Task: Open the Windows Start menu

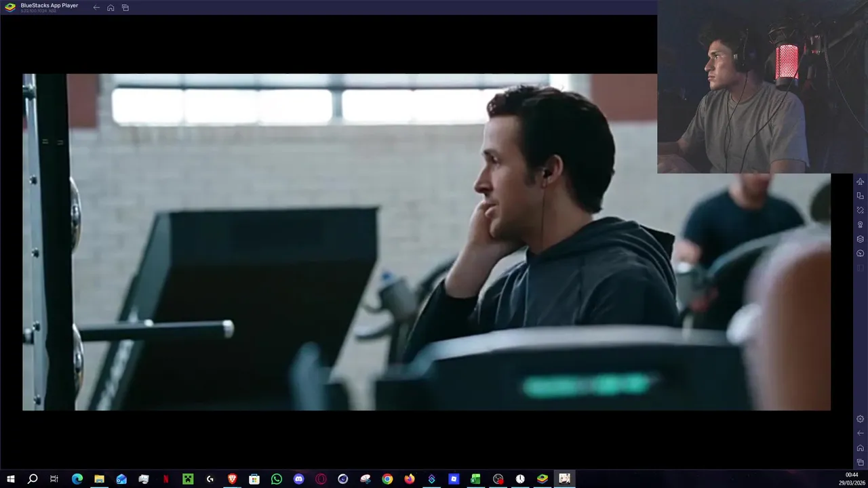Action: coord(11,479)
